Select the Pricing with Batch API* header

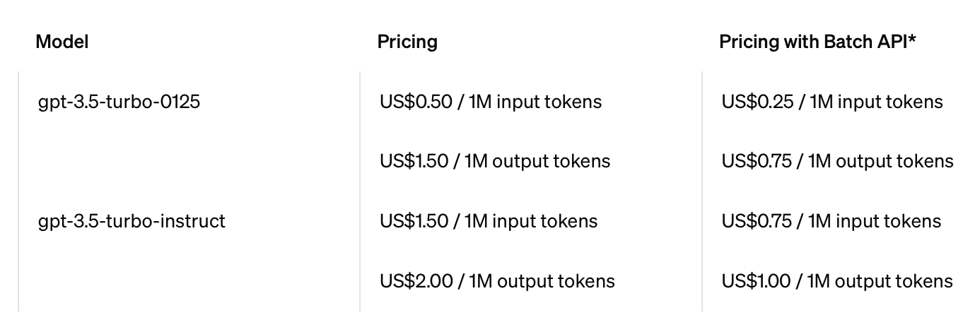click(x=818, y=42)
